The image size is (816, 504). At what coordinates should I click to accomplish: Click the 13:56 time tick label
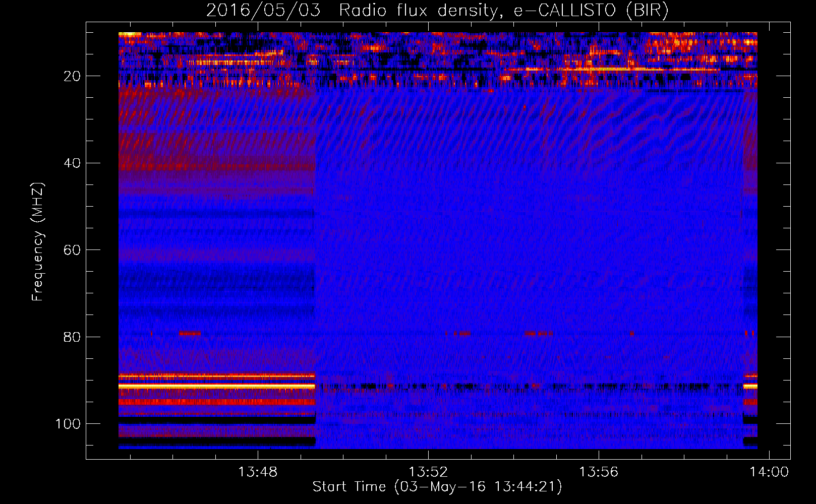(599, 472)
